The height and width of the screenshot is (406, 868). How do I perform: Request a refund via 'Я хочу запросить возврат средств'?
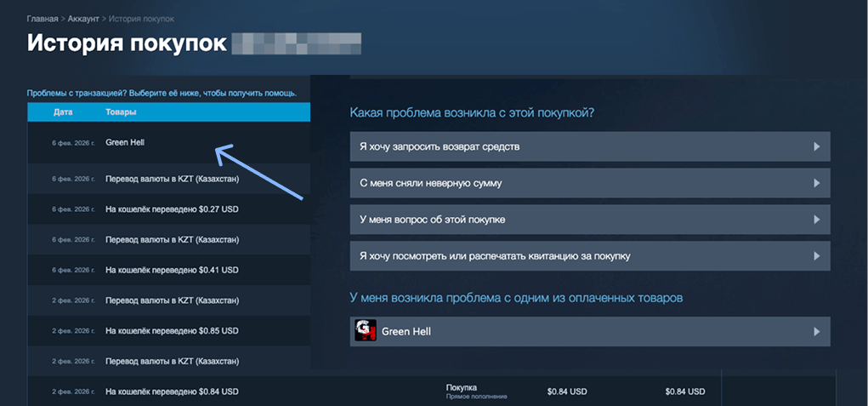tap(590, 146)
